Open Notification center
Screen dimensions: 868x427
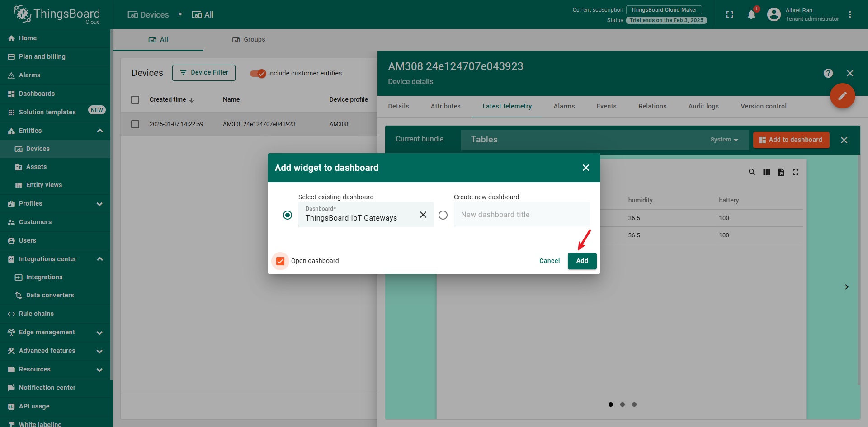coord(55,388)
